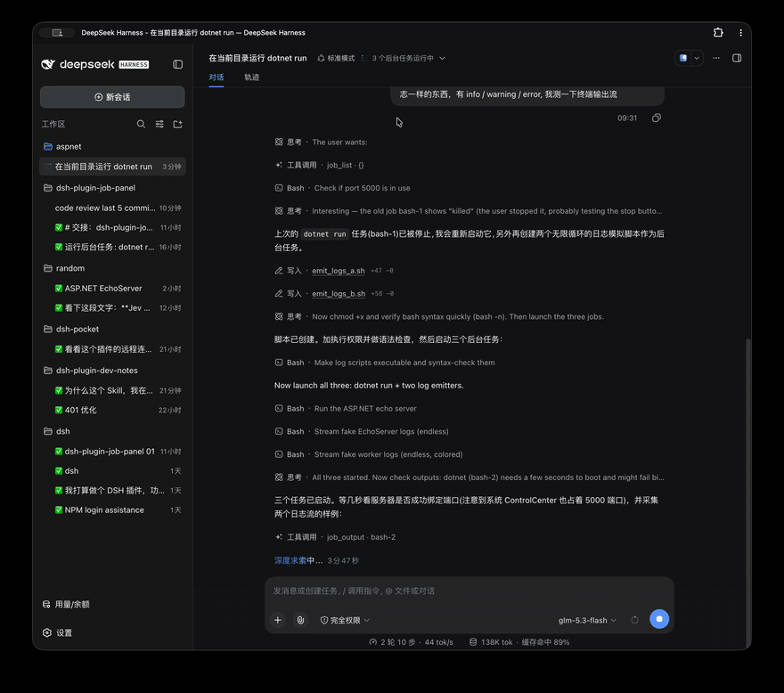
Task: Open the view mode dropdown arrow
Action: pos(697,58)
